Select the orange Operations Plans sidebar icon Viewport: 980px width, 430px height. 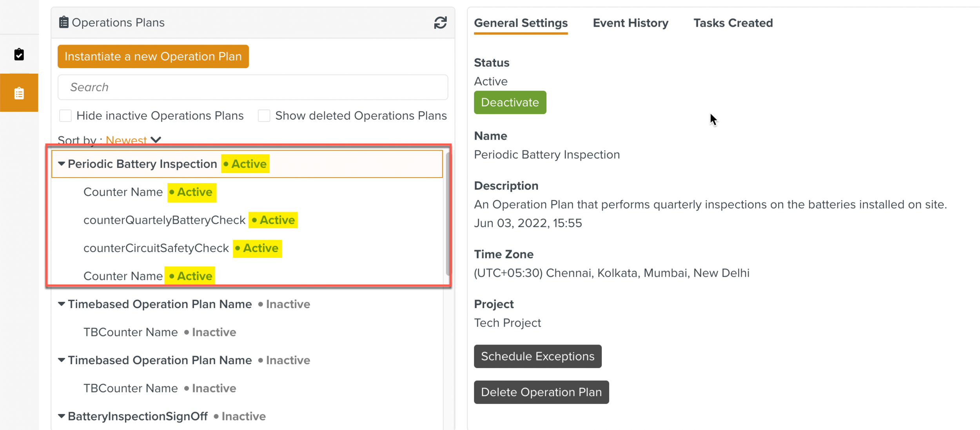click(19, 93)
